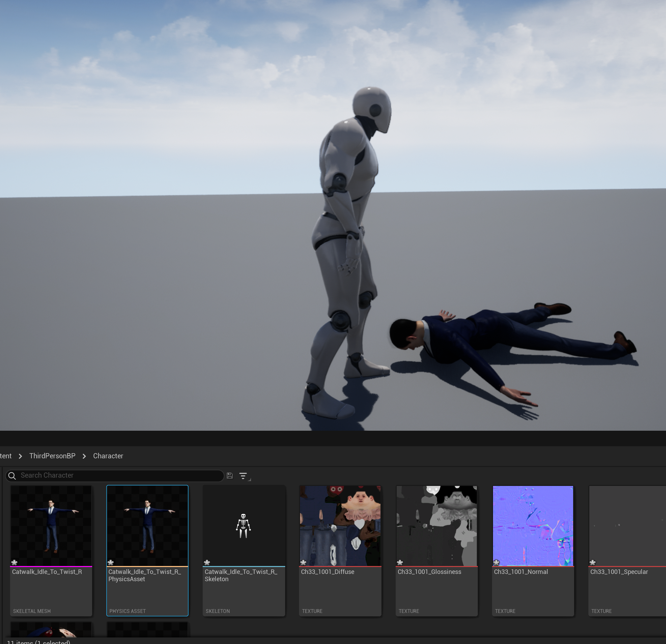
Task: Go to ThirdPersonBP folder breadcrumb
Action: 52,456
